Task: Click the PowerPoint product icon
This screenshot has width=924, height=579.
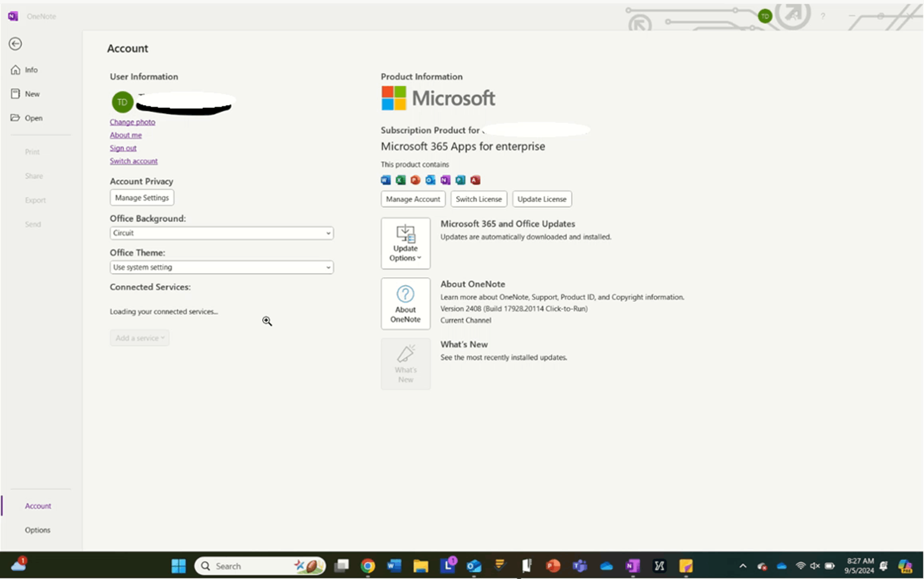Action: (416, 180)
